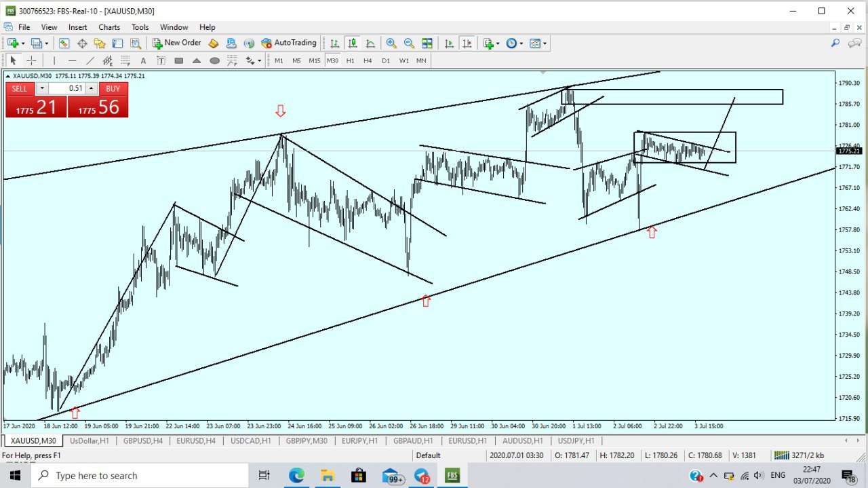Open the Profiles icon
This screenshot has width=868, height=488.
[36, 43]
